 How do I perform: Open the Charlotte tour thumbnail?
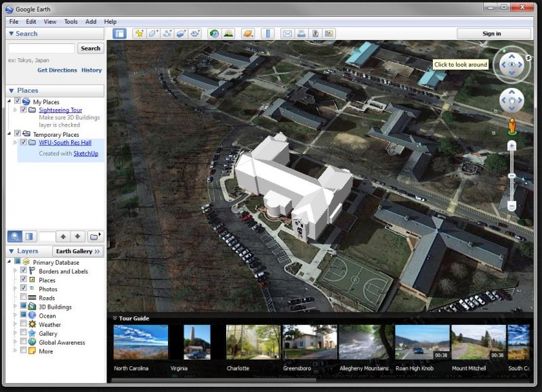253,343
